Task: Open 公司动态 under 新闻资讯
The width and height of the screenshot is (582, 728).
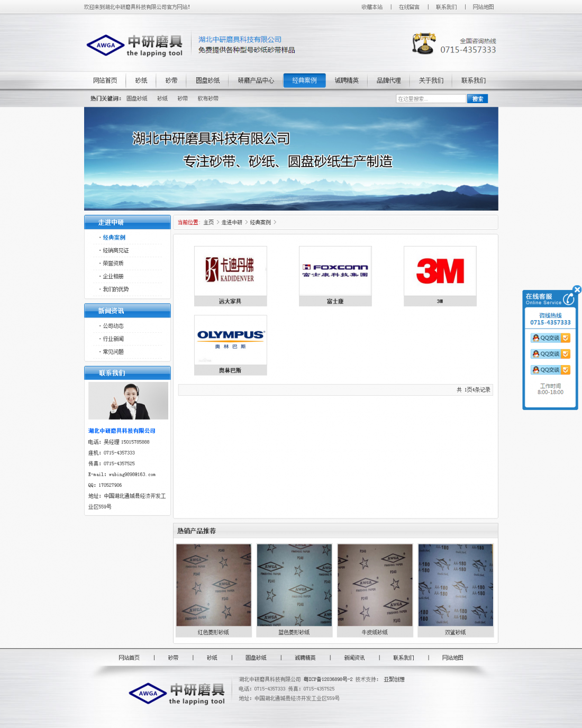Action: coord(113,326)
